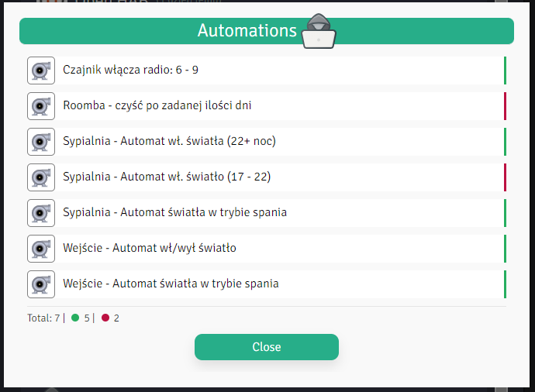This screenshot has height=392, width=535.
Task: Click the green status bar of Czajnik automation
Action: (x=505, y=70)
